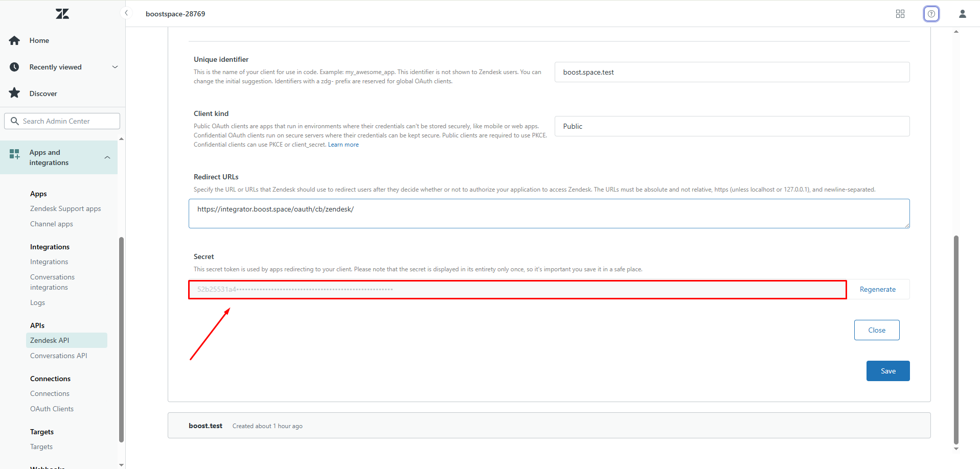
Task: Click the Secret section label
Action: tap(203, 256)
